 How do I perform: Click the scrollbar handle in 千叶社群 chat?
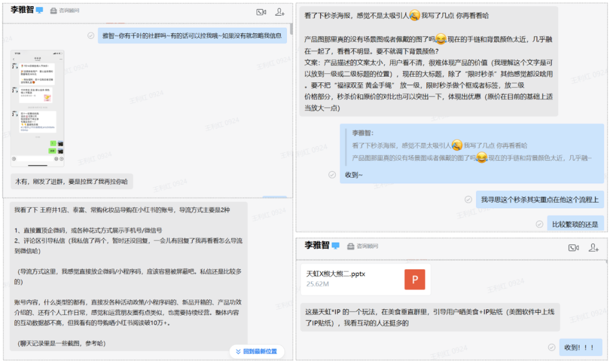[x=291, y=29]
